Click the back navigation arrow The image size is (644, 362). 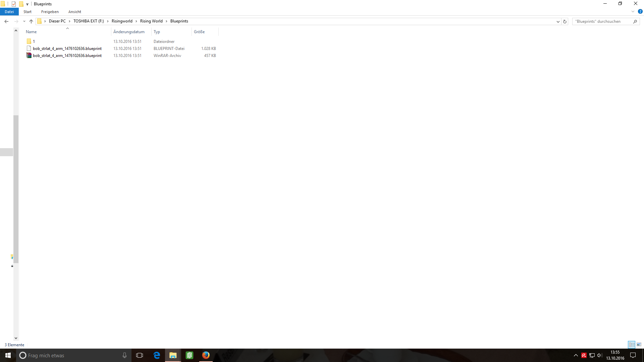click(x=6, y=21)
